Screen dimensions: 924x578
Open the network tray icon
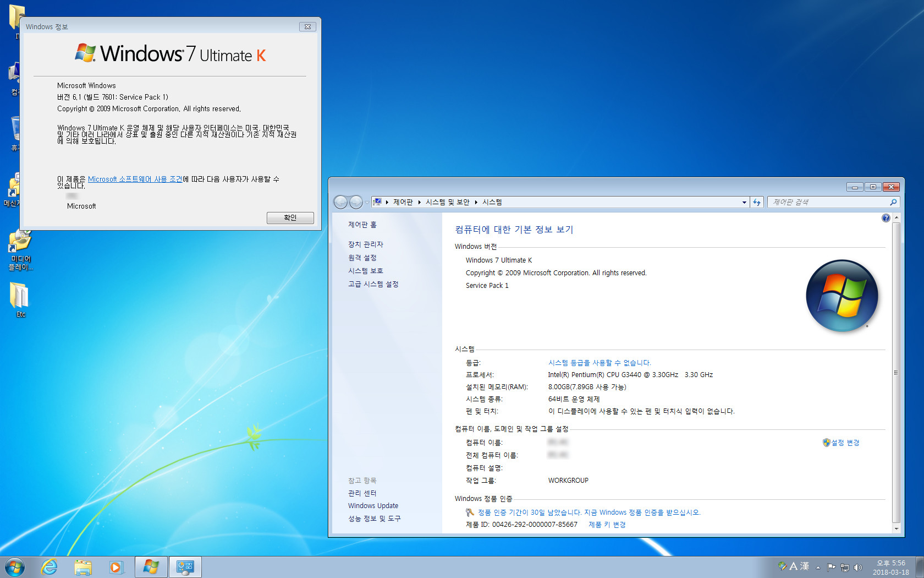844,567
